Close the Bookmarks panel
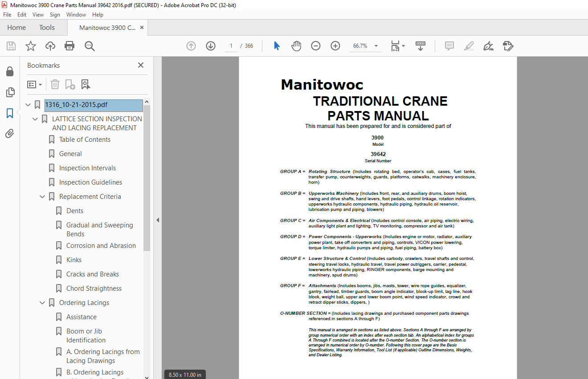 [x=141, y=65]
